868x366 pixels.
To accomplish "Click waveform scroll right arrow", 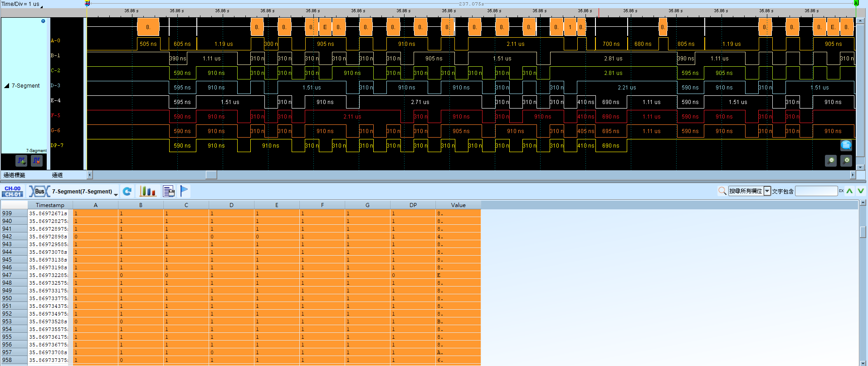I will 853,175.
